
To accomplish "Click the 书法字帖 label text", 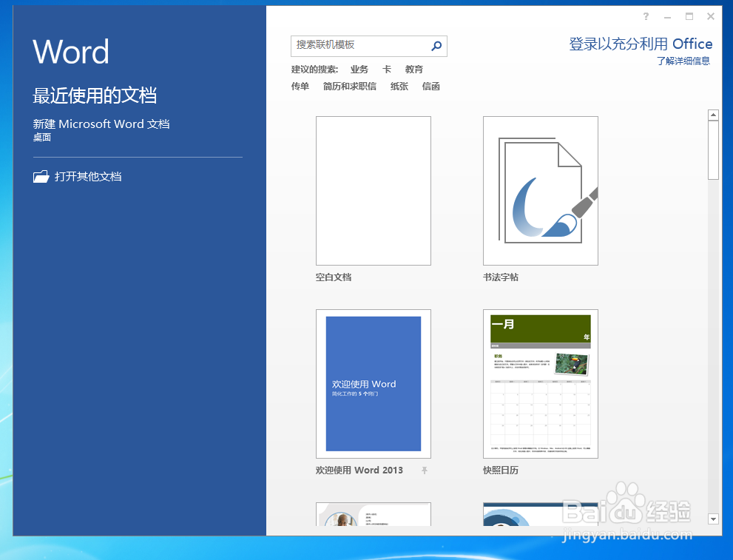I will pyautogui.click(x=501, y=277).
